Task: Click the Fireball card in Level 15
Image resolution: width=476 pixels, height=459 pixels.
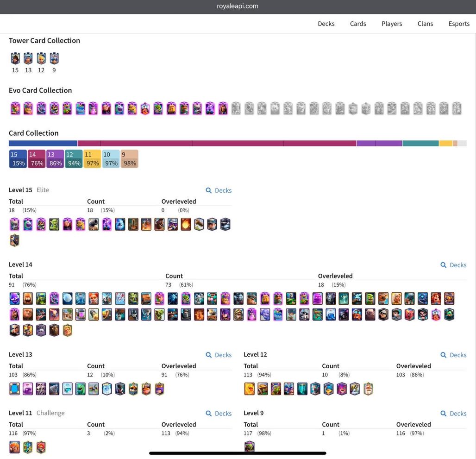Action: pyautogui.click(x=186, y=225)
